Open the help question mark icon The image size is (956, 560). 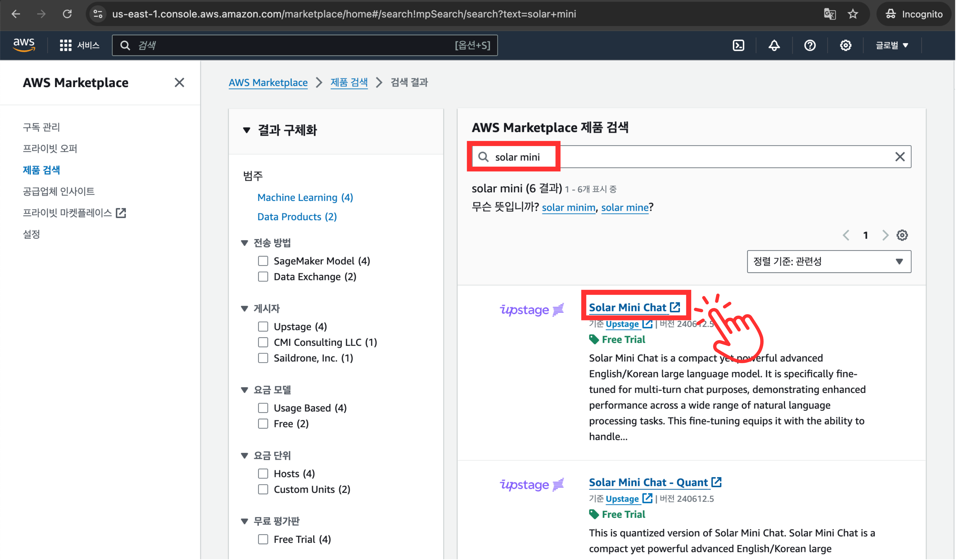point(810,45)
